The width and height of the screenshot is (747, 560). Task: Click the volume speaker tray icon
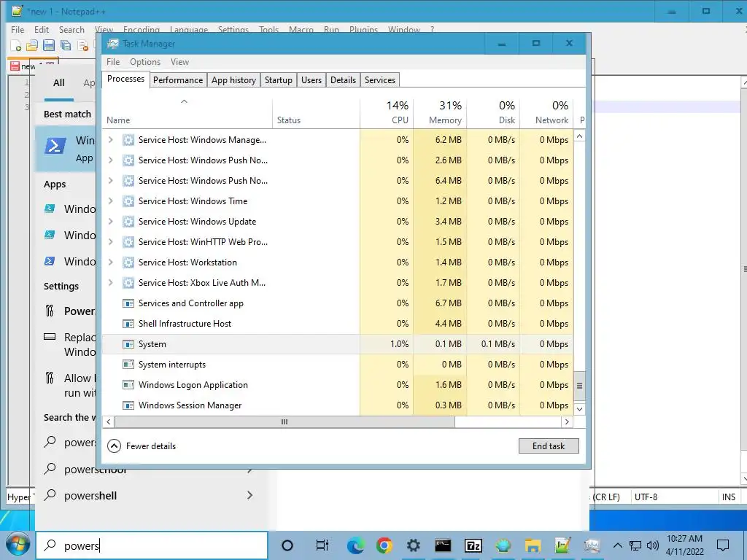(x=653, y=545)
